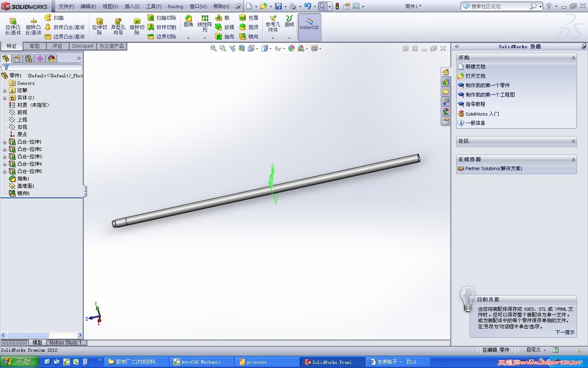Switch to the 草图 sketch tab
Image resolution: width=588 pixels, height=368 pixels.
pyautogui.click(x=34, y=46)
